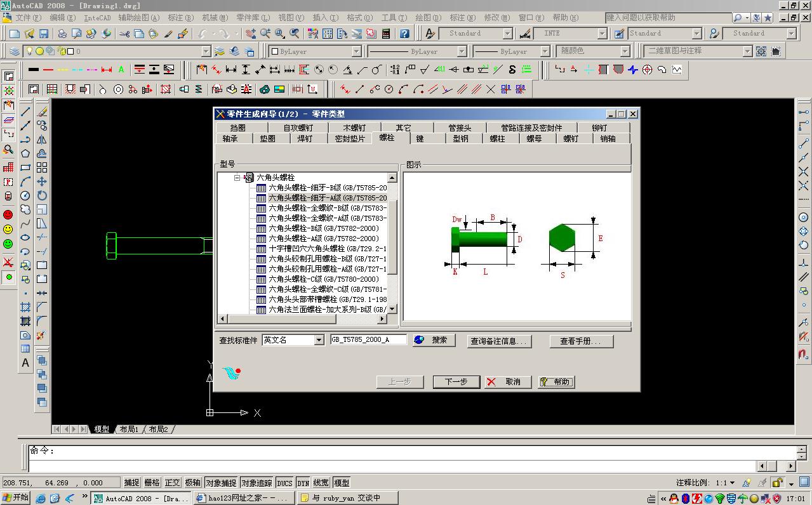Open the 零件库(L) menu

tap(253, 18)
